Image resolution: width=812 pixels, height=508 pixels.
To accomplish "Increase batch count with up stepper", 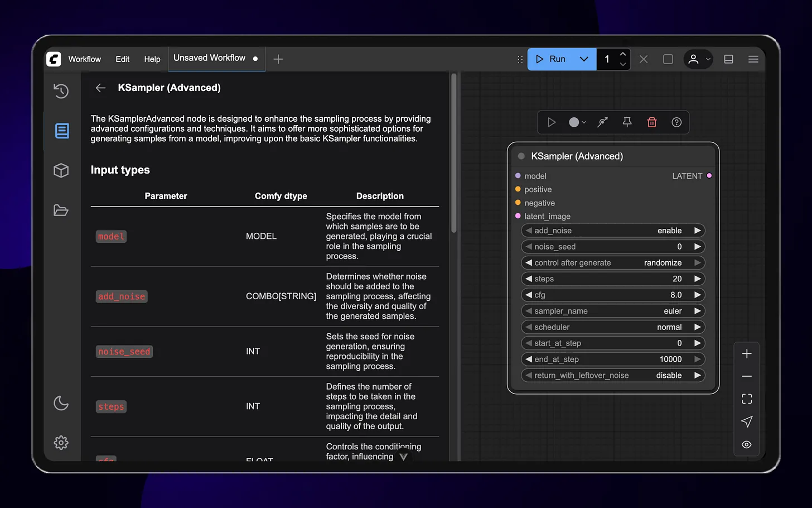I will [623, 55].
